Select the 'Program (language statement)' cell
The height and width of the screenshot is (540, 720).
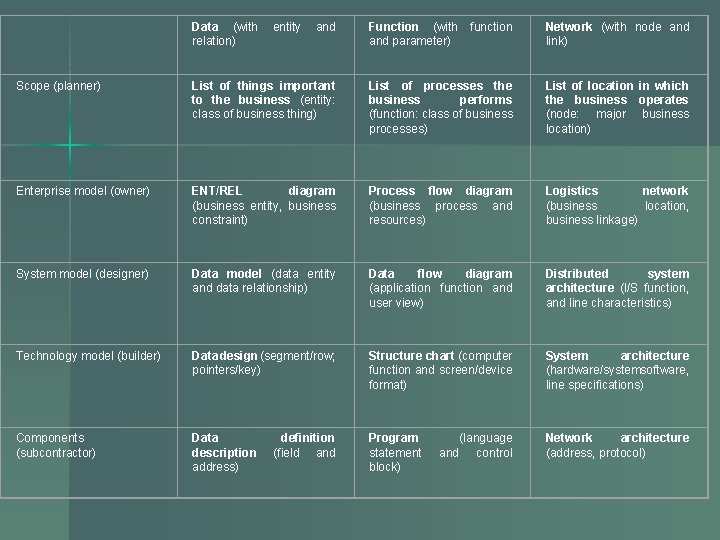pos(440,452)
